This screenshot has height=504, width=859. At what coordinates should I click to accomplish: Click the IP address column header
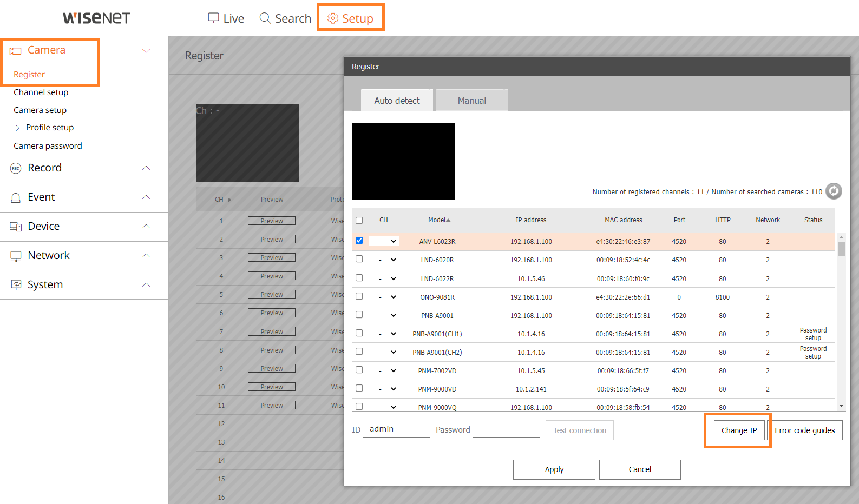[531, 220]
